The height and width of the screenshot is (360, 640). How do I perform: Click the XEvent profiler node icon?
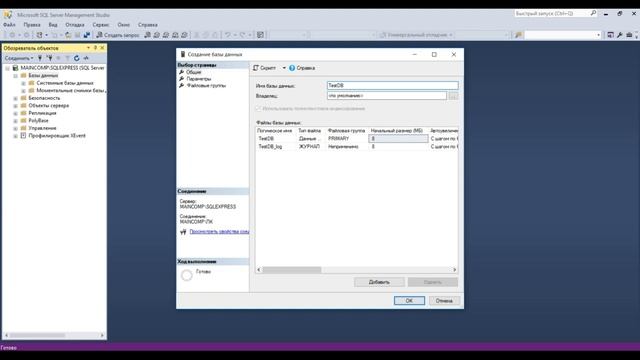[23, 136]
